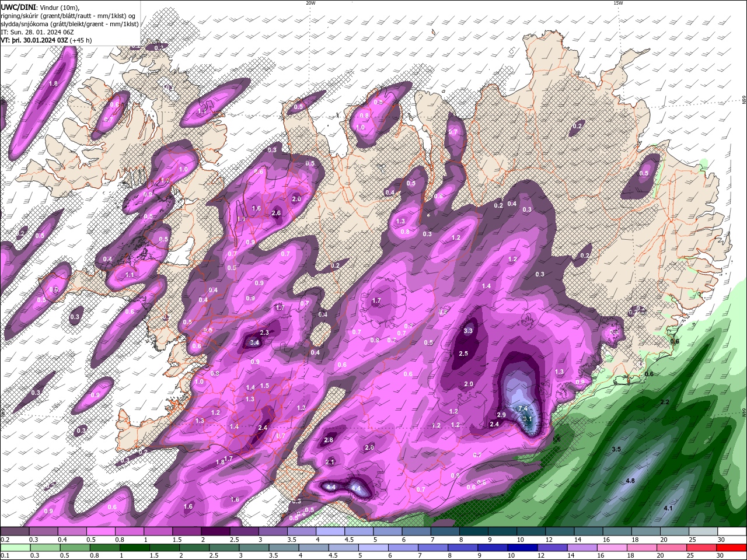Screen dimensions: 747x560
Task: Click the 2.2 rainfall value offshore
Action: click(665, 402)
